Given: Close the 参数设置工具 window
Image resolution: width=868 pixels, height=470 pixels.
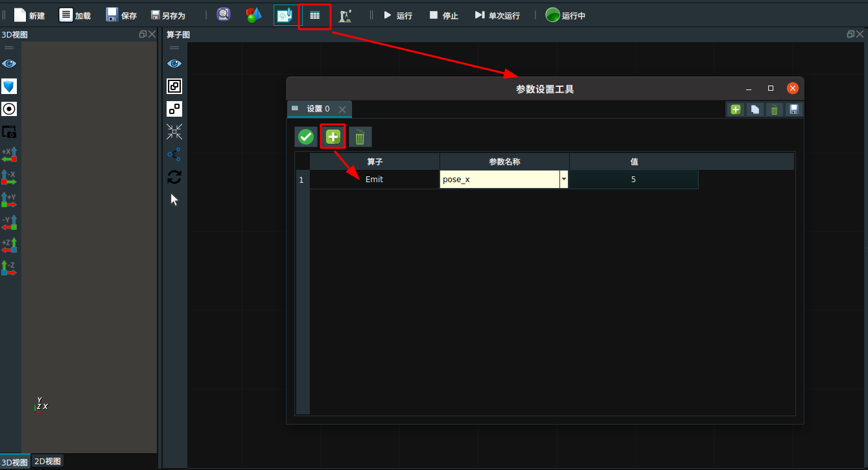Looking at the screenshot, I should click(793, 88).
